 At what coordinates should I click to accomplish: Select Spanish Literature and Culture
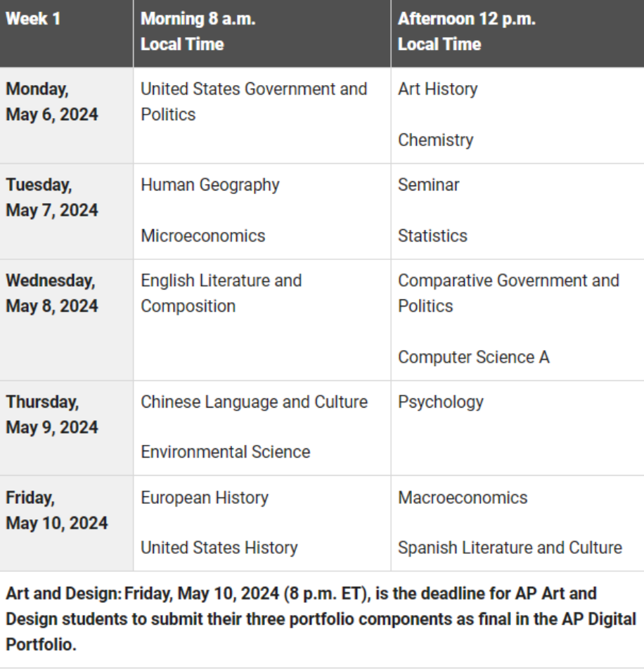(510, 547)
